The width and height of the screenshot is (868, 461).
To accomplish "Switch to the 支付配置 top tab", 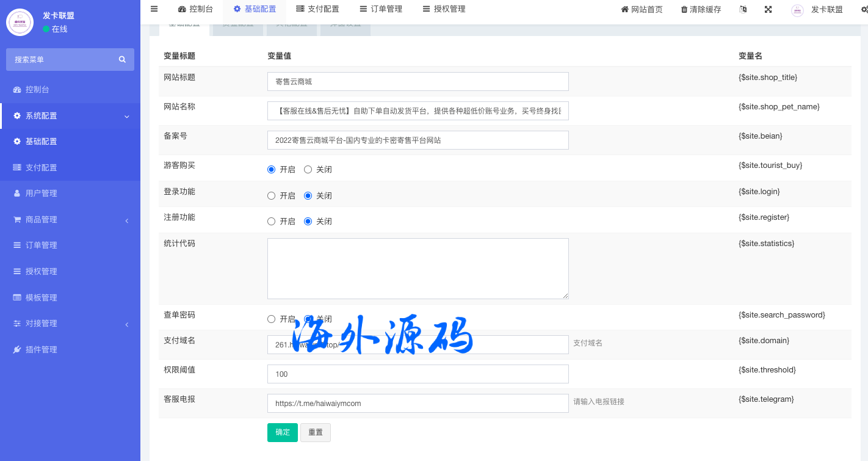I will pos(317,9).
